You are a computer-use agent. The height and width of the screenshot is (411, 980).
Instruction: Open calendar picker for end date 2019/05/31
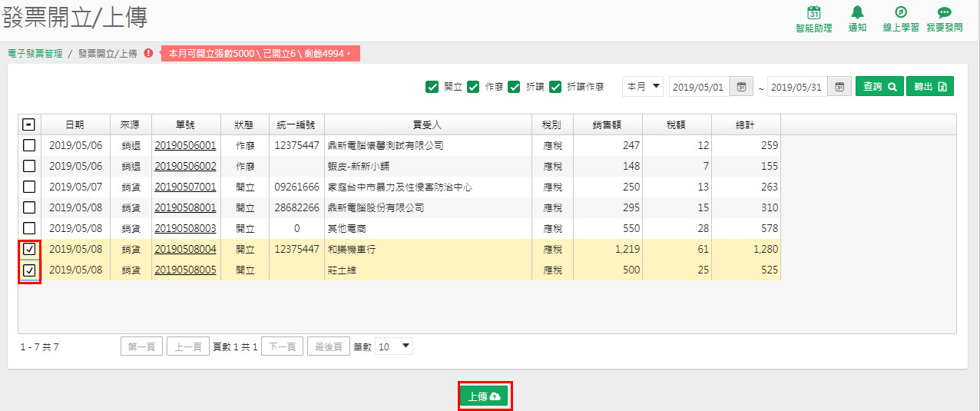[839, 87]
